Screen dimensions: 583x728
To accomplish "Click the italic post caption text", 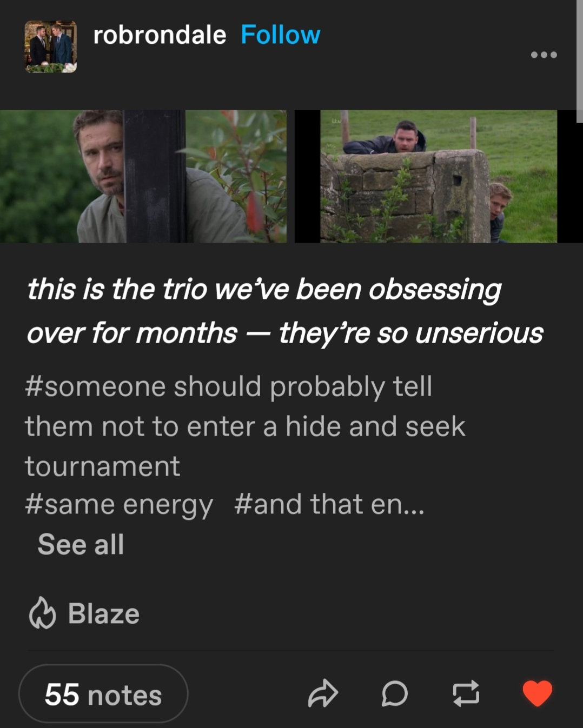I will 285,311.
